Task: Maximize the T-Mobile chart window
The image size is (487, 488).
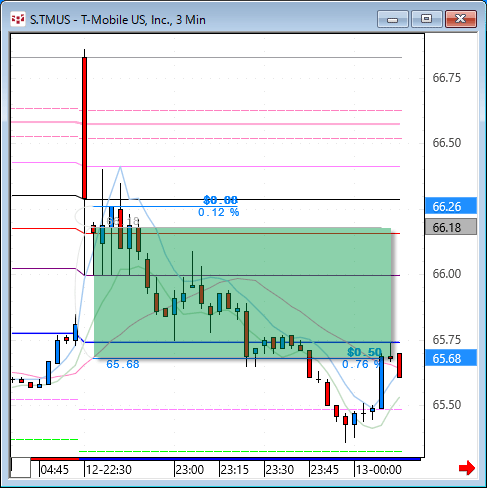Action: click(x=426, y=19)
